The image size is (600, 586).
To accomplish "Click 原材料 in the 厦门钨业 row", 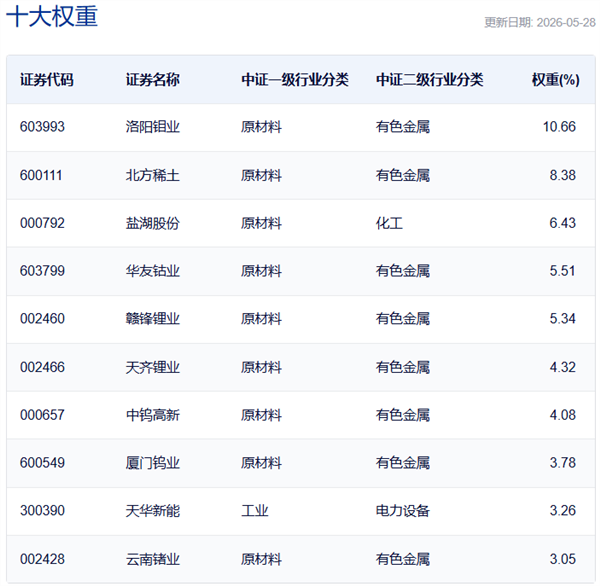I will coord(261,463).
